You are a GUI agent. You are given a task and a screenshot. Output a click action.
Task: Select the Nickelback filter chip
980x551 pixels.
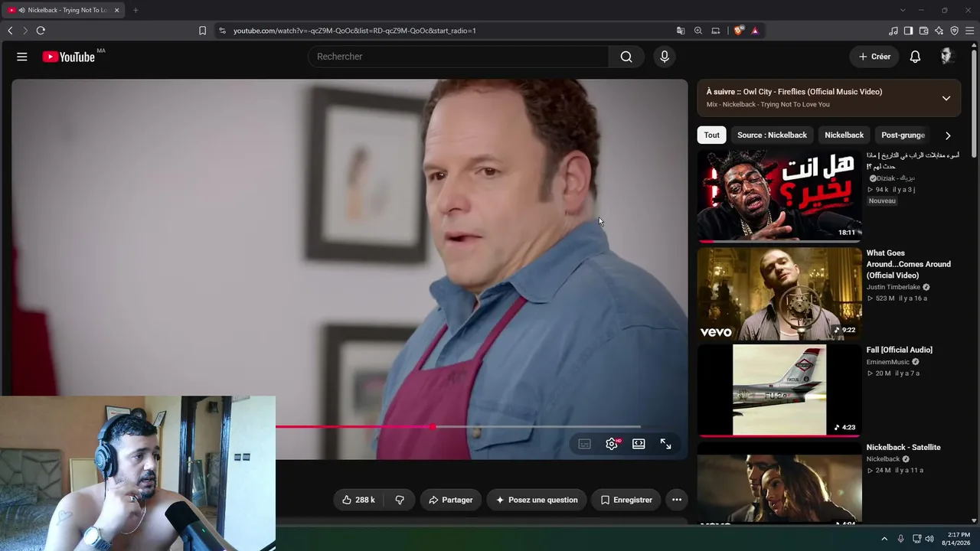[x=844, y=135]
